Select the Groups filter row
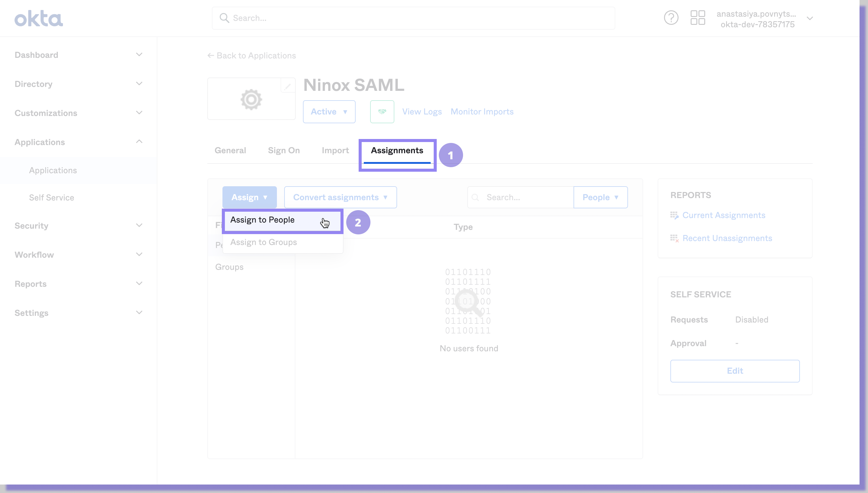 [251, 267]
